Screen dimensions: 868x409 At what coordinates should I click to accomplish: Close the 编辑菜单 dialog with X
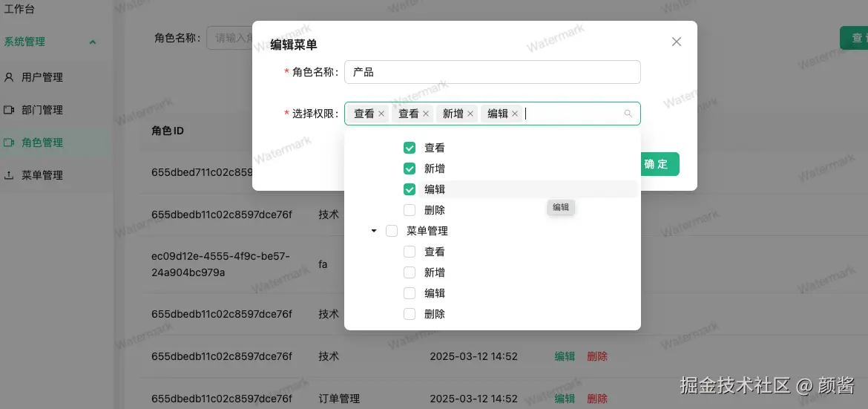tap(676, 42)
